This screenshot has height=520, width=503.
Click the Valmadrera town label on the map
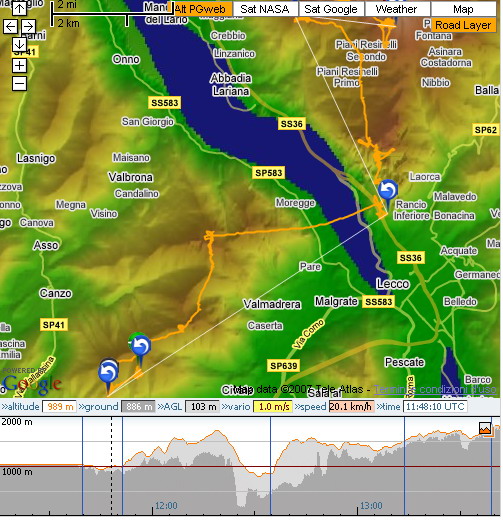click(x=272, y=304)
